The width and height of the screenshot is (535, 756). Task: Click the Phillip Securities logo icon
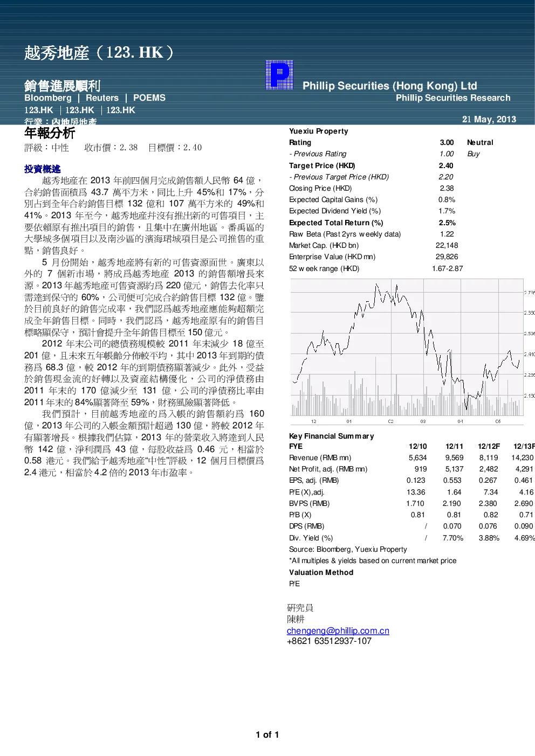279,75
